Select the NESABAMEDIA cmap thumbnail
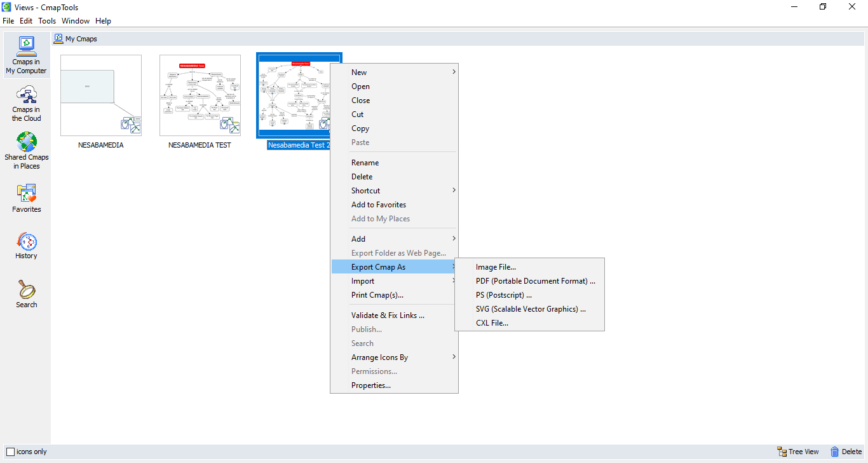Viewport: 868px width, 463px height. tap(101, 95)
